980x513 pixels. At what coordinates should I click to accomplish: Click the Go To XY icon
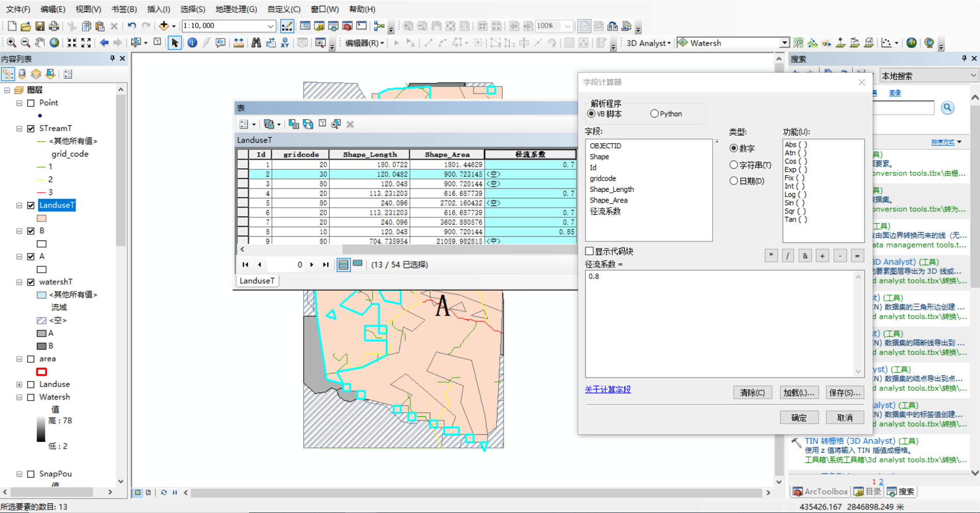285,43
